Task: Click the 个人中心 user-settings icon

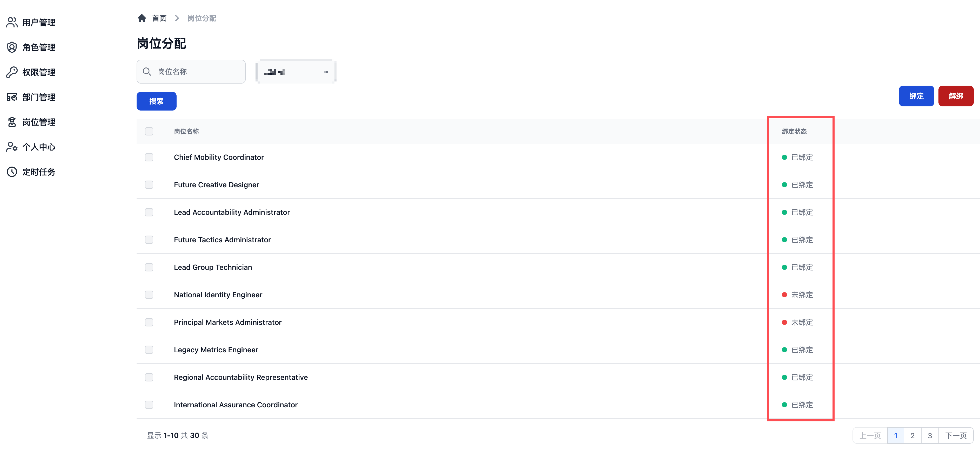Action: point(12,147)
